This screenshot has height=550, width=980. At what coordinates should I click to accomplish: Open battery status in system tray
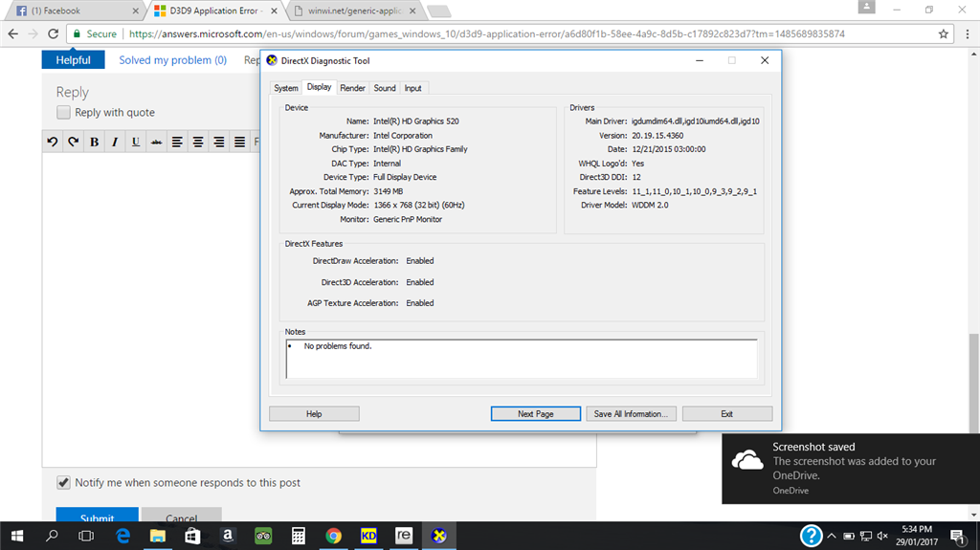[849, 536]
